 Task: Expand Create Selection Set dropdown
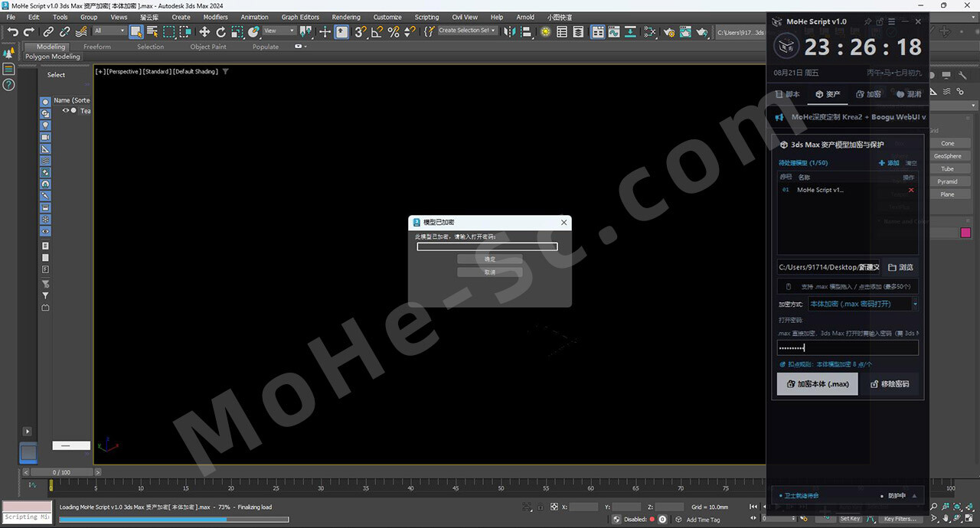coord(467,31)
